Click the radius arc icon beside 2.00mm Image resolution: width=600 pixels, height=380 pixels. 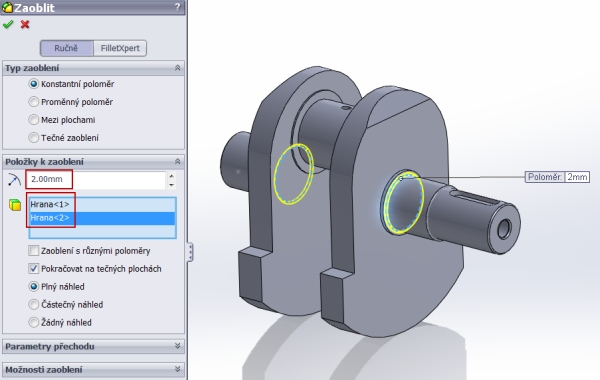14,179
